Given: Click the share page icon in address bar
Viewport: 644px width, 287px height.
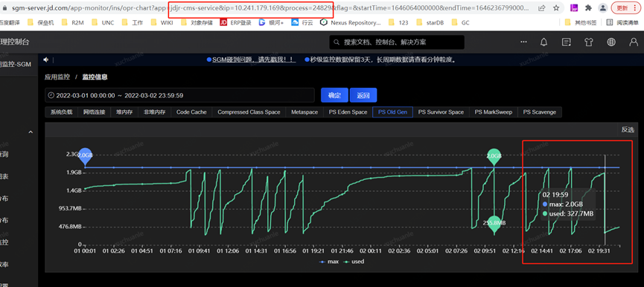Looking at the screenshot, I should [542, 7].
